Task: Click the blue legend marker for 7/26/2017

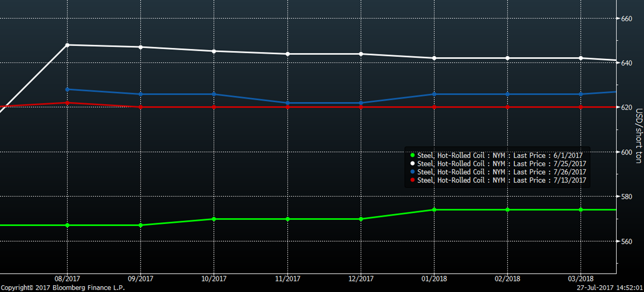Action: tap(413, 172)
